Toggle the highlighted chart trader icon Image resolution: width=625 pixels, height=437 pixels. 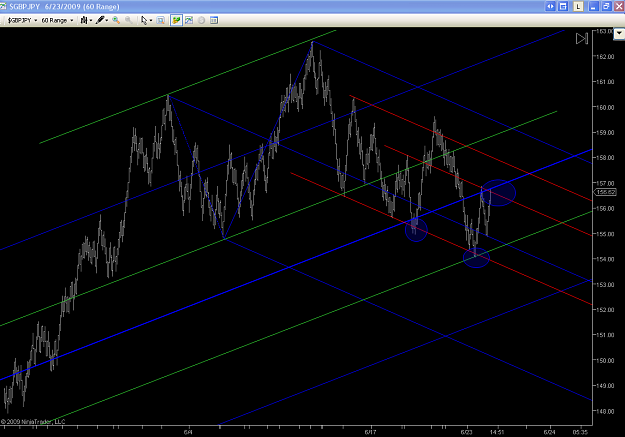(176, 20)
